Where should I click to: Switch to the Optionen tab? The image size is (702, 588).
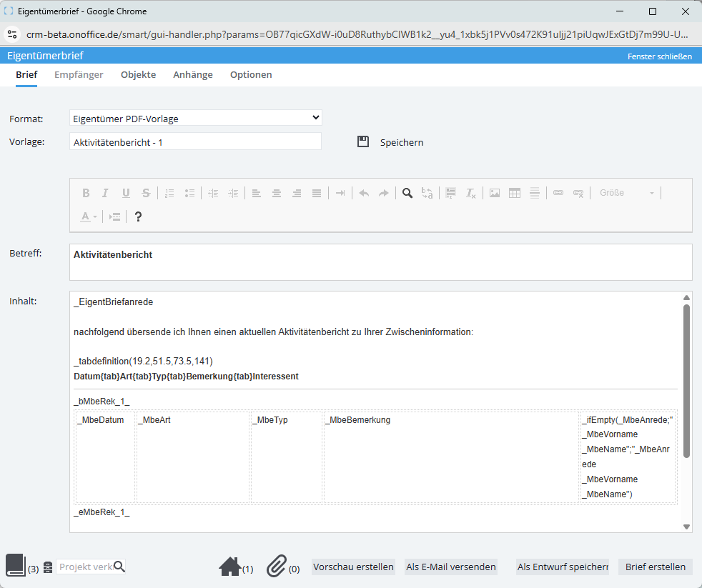tap(251, 75)
